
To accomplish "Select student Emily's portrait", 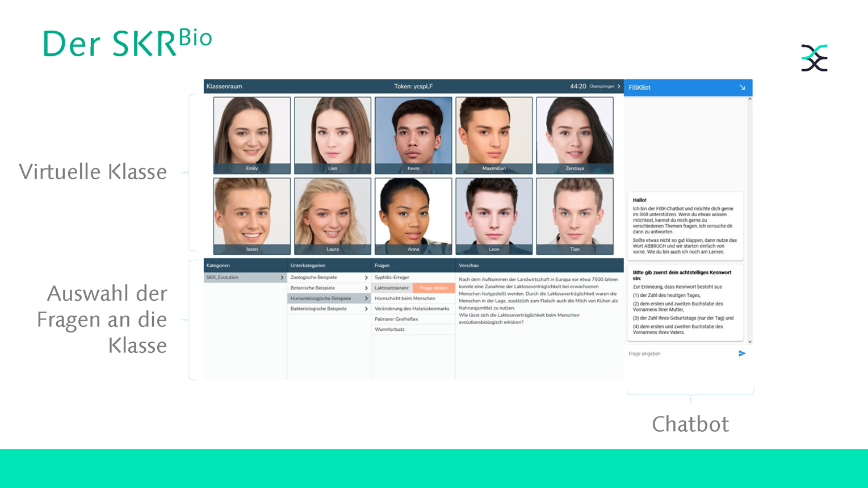I will point(251,135).
